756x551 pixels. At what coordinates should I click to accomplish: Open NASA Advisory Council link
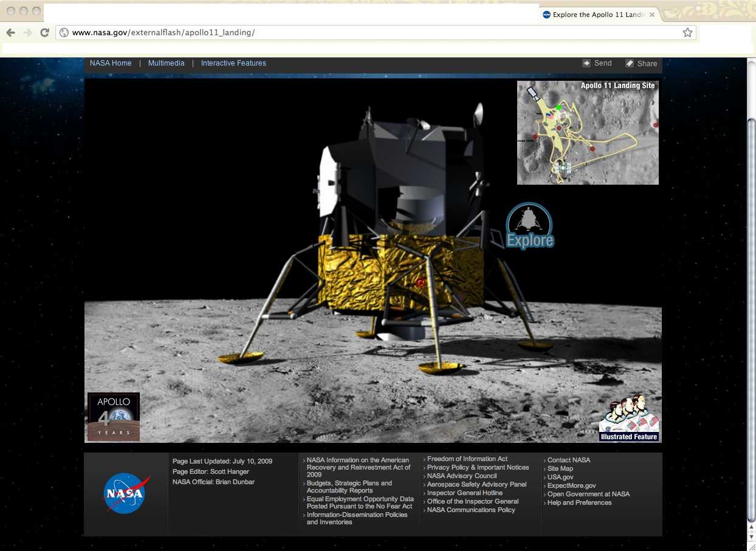click(x=462, y=476)
